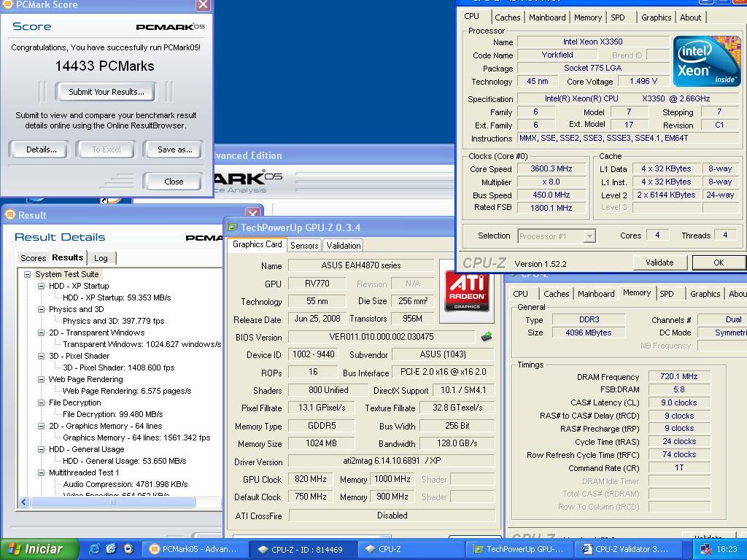The image size is (747, 560).
Task: Click the system tray network icon
Action: (x=705, y=550)
